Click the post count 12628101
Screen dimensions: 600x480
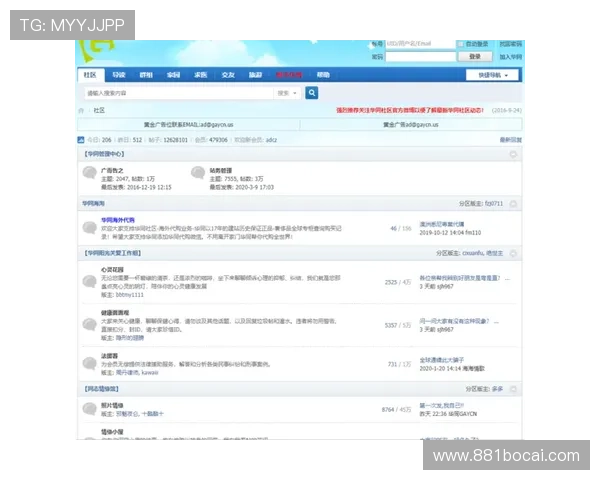[175, 140]
